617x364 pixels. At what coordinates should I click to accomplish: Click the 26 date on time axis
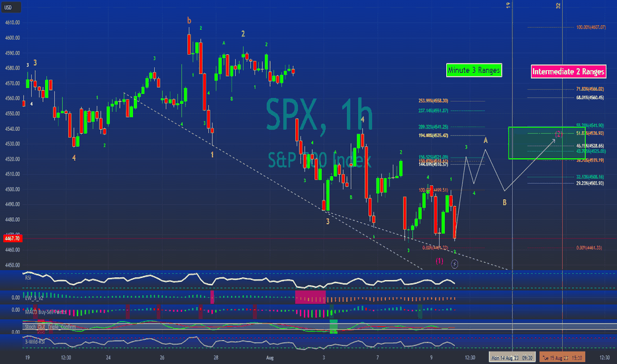[x=162, y=357]
